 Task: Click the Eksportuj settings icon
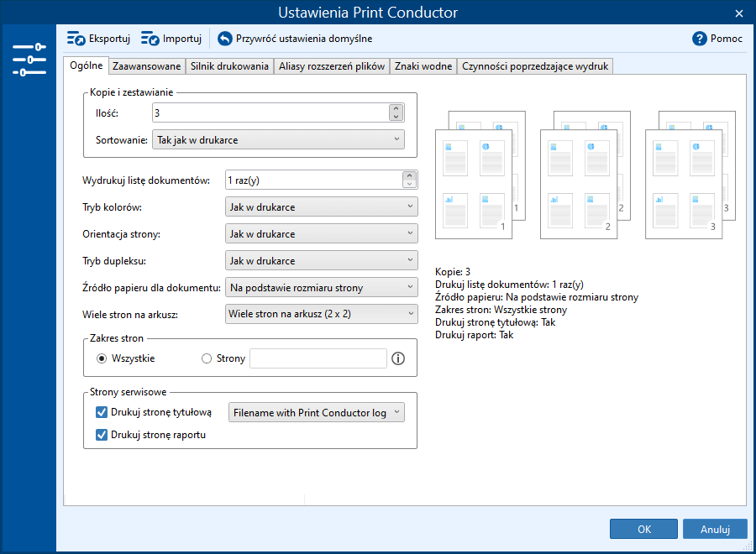click(76, 38)
